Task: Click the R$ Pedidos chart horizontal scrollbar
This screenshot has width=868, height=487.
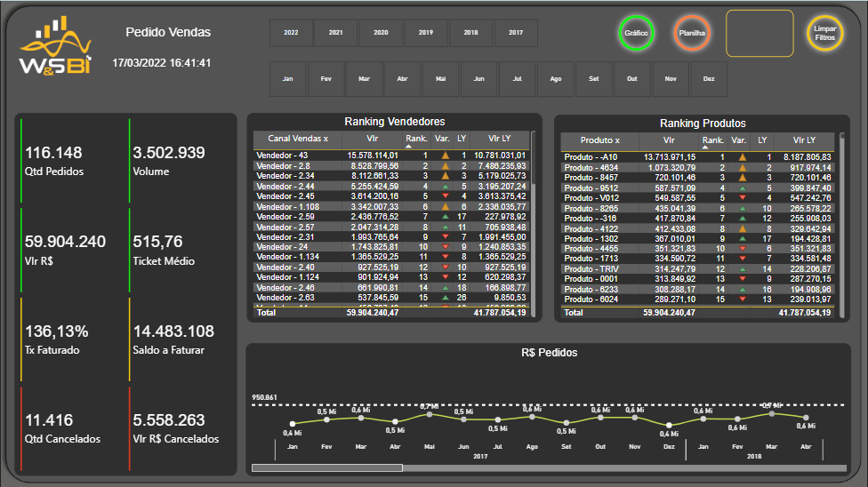Action: click(x=327, y=468)
